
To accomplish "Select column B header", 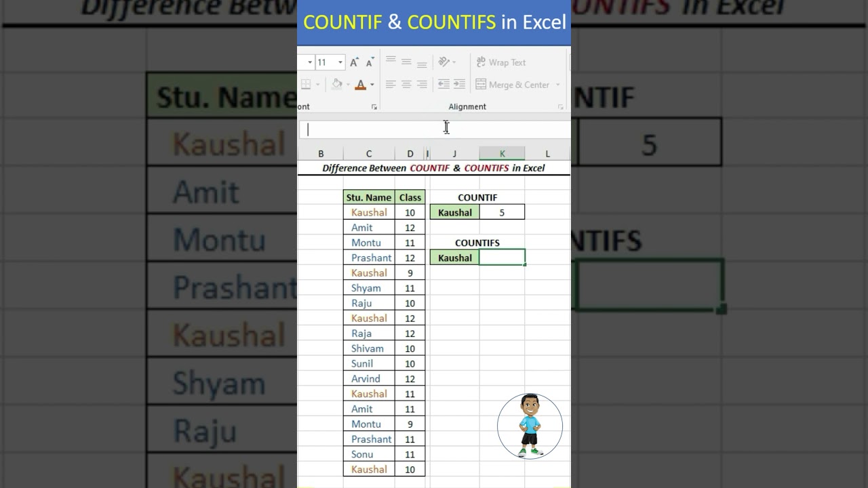I will pos(321,154).
